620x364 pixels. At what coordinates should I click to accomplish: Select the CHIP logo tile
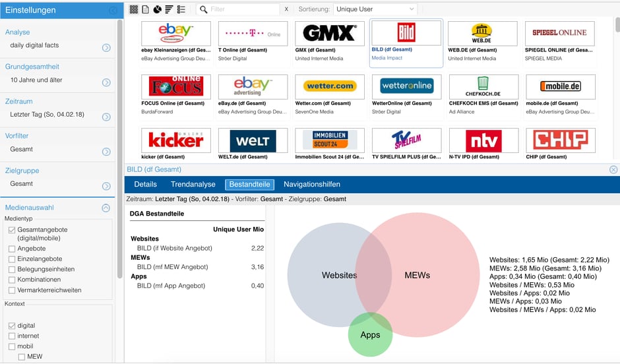[560, 140]
